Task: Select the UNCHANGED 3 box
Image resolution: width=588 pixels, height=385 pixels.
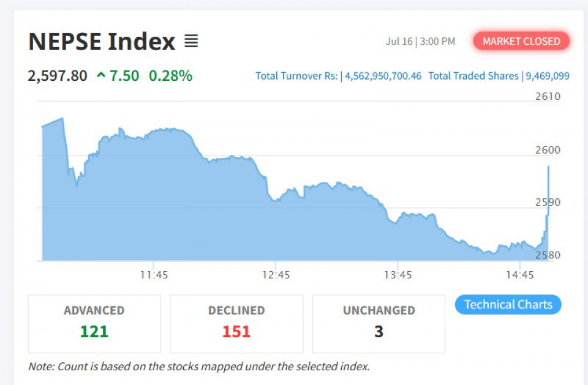Action: 379,324
